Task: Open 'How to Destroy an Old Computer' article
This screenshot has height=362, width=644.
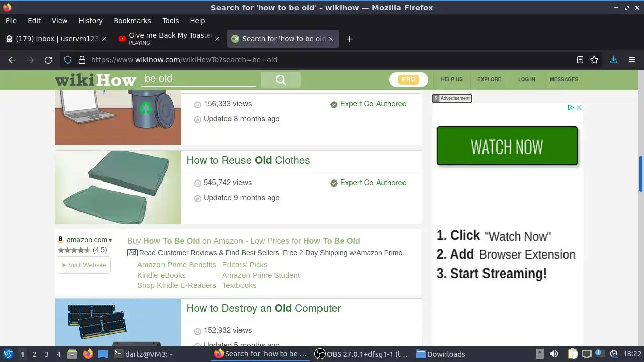Action: click(264, 308)
